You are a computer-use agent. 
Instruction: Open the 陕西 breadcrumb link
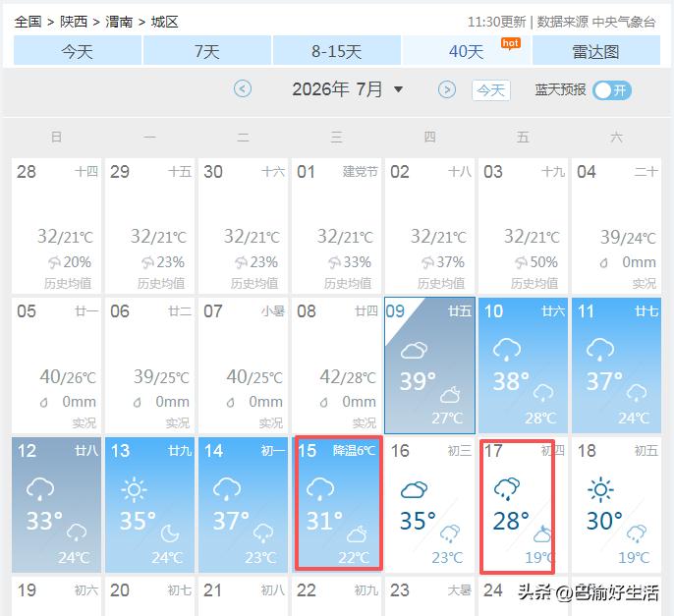tap(74, 22)
